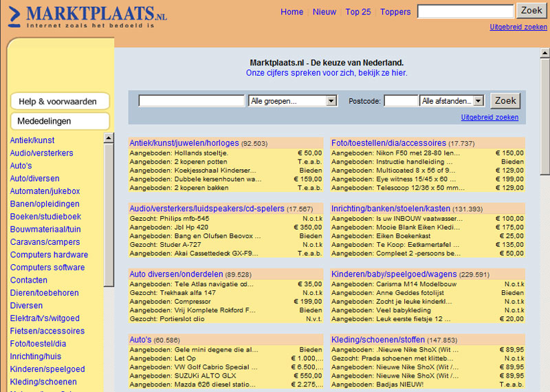Focus the header search text box
The height and width of the screenshot is (392, 550).
(465, 12)
